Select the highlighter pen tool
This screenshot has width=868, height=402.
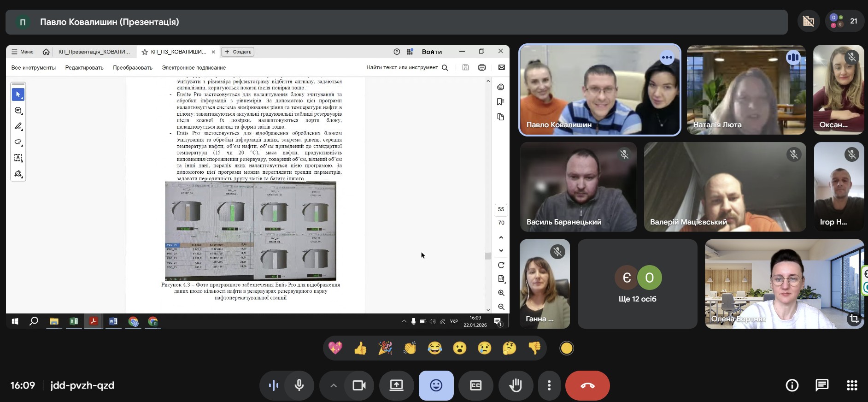tap(18, 126)
